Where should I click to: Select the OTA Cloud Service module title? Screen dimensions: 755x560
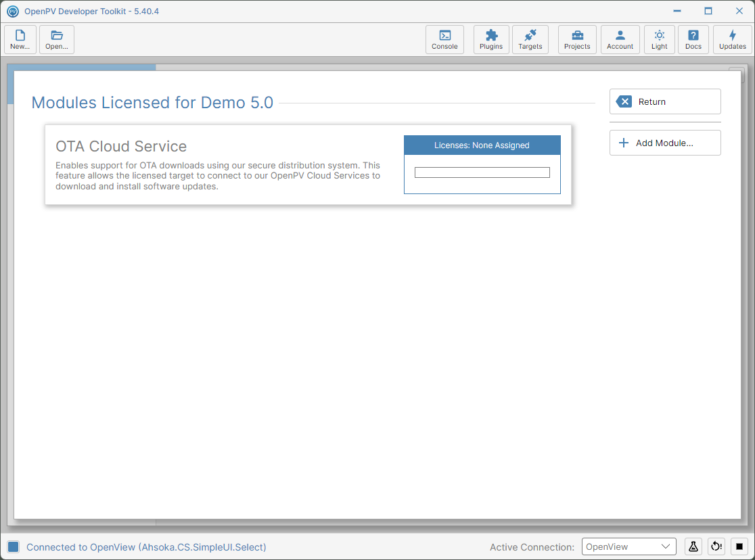pos(121,146)
